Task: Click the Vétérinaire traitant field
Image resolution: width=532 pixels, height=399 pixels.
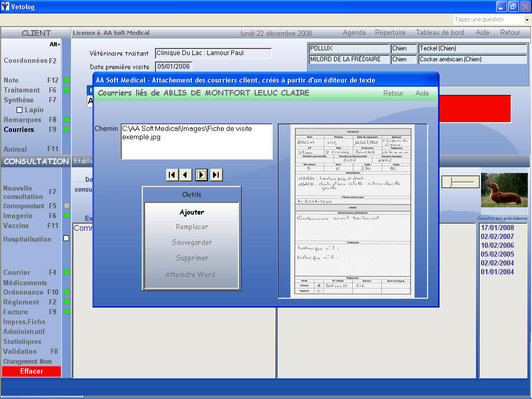Action: click(213, 54)
